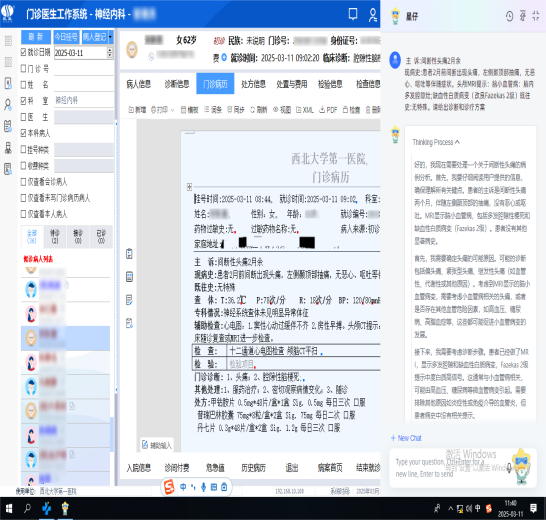This screenshot has height=520, width=546.
Task: Click the blue 刷新 refresh button
Action: coord(36,37)
